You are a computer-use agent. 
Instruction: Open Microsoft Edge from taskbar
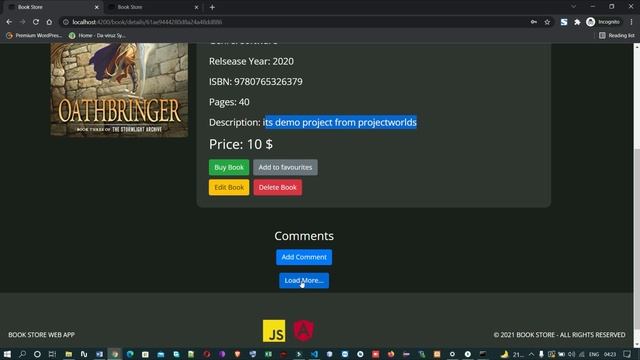[x=130, y=354]
